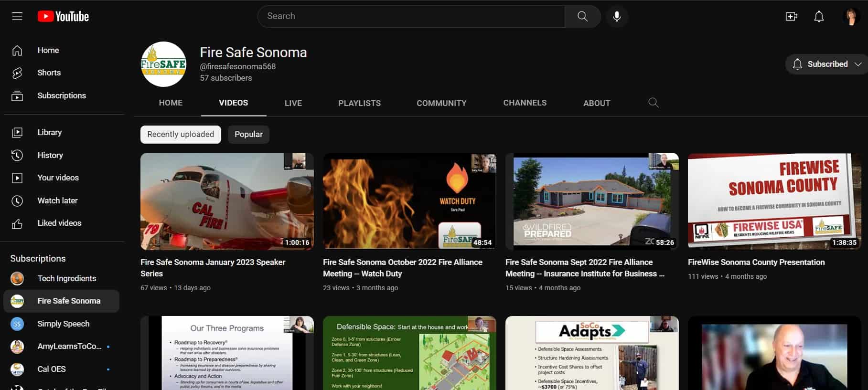Click the Library icon
This screenshot has width=868, height=390.
pyautogui.click(x=17, y=132)
